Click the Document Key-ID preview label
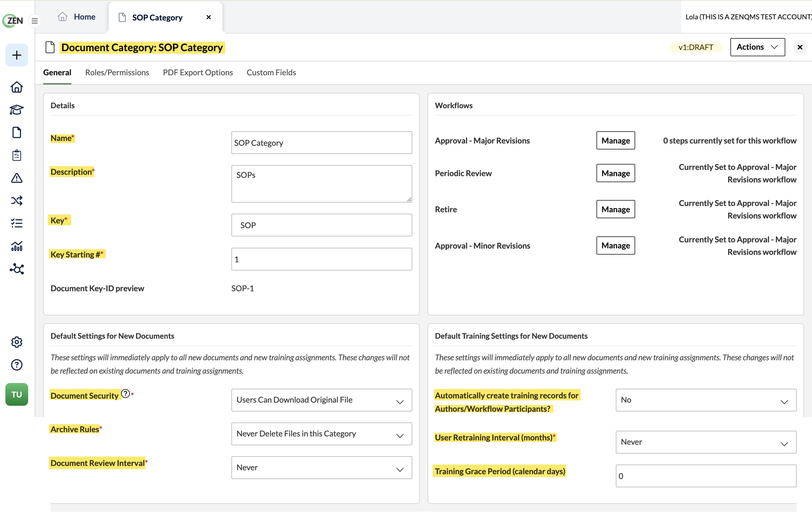The height and width of the screenshot is (514, 812). tap(97, 288)
